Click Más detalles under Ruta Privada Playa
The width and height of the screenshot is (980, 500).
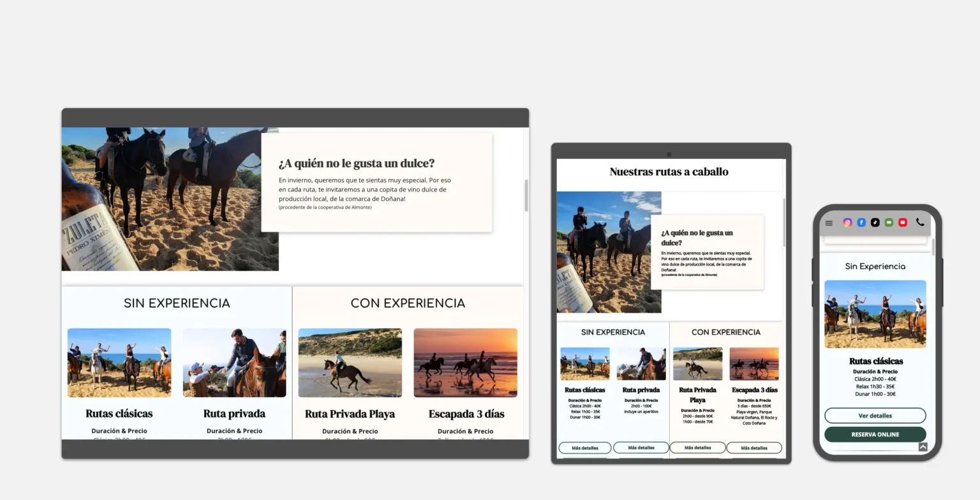(697, 447)
